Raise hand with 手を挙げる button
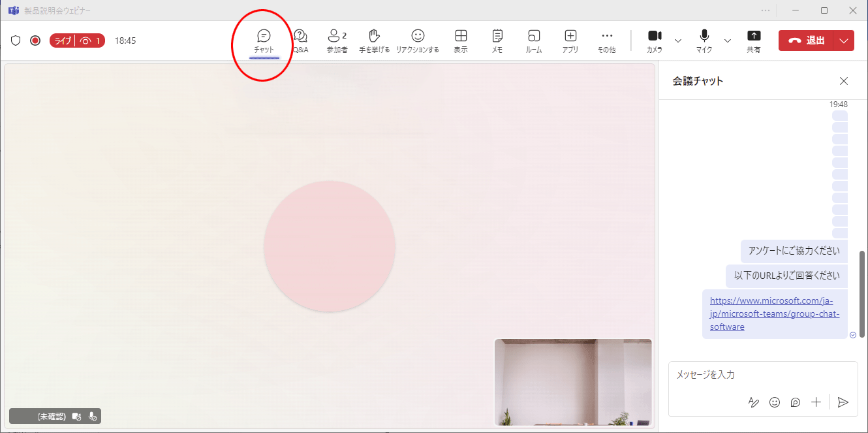Image resolution: width=868 pixels, height=433 pixels. 374,40
